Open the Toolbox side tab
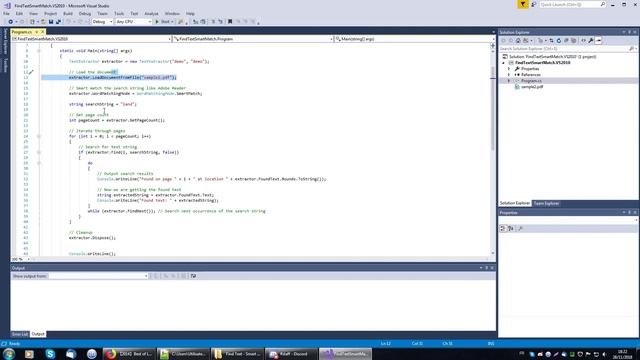640x360 pixels. 5,65
